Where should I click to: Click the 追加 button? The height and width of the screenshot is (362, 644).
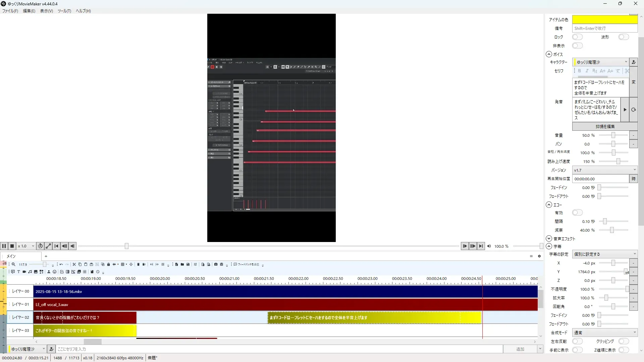click(x=520, y=349)
